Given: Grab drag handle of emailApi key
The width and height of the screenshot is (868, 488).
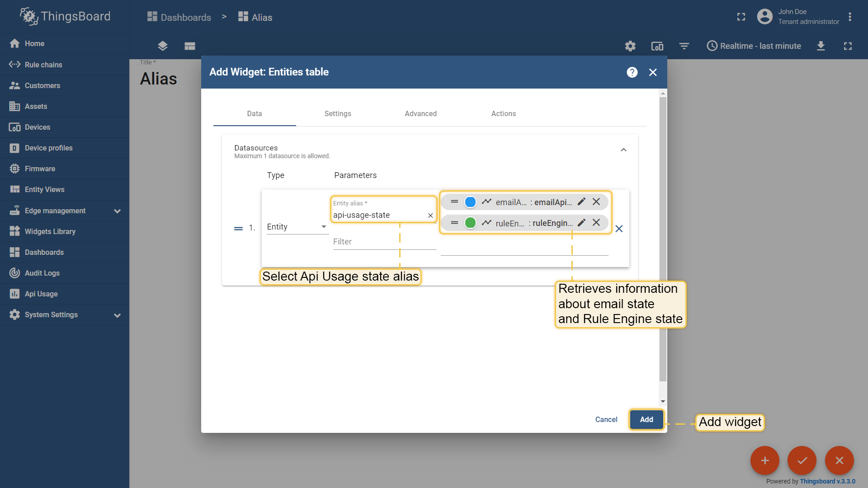Looking at the screenshot, I should [455, 202].
